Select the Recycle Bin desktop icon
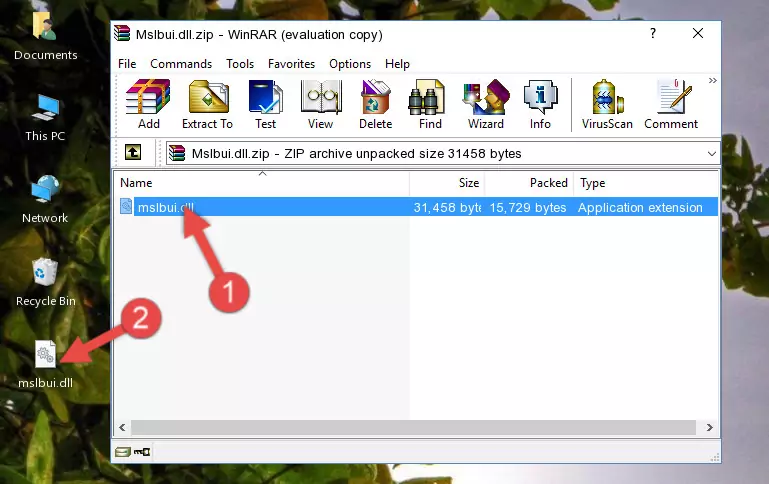Viewport: 769px width, 484px height. [x=46, y=282]
